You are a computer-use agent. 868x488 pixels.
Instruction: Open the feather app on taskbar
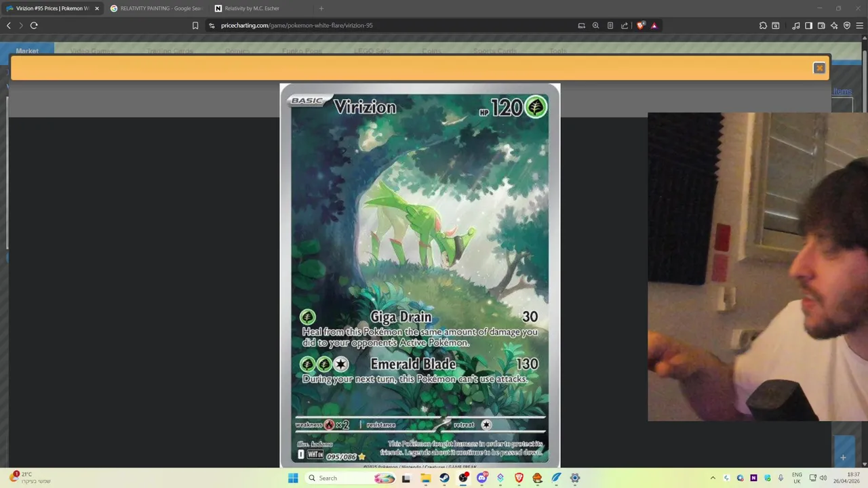556,478
